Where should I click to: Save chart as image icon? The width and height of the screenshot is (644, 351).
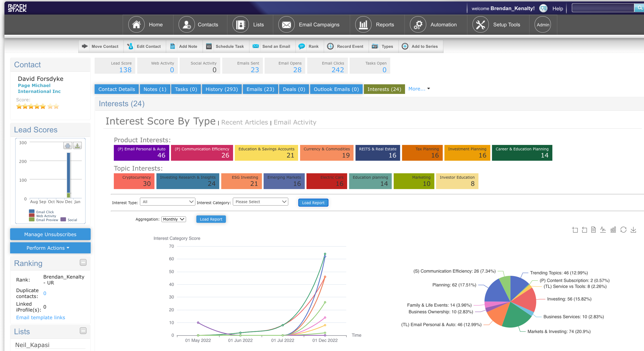[x=633, y=230]
